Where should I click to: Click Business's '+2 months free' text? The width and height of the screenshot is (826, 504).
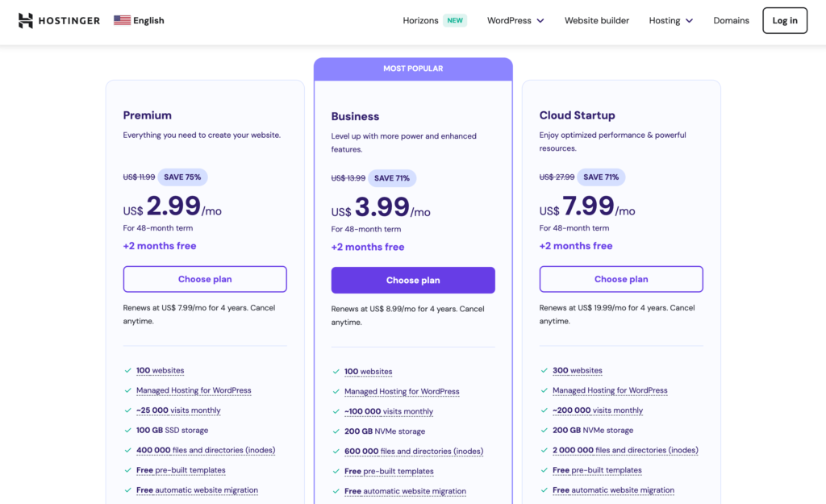(x=368, y=247)
